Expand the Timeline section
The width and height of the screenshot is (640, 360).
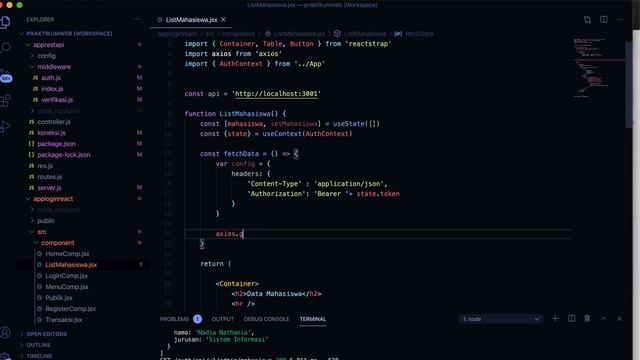pyautogui.click(x=39, y=356)
